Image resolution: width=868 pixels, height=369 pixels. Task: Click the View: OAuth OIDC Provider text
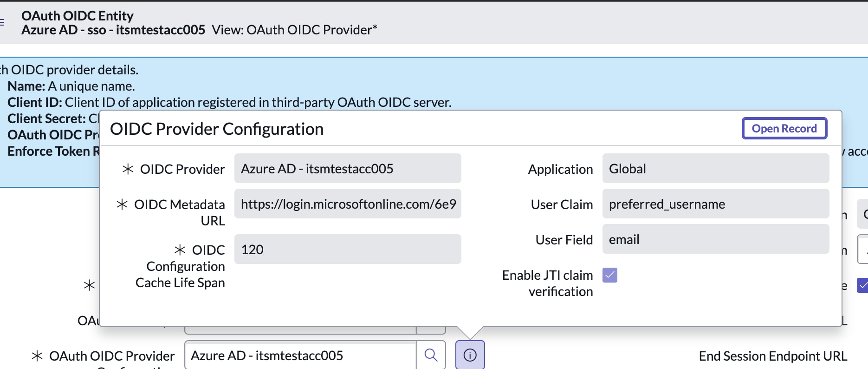(x=295, y=30)
